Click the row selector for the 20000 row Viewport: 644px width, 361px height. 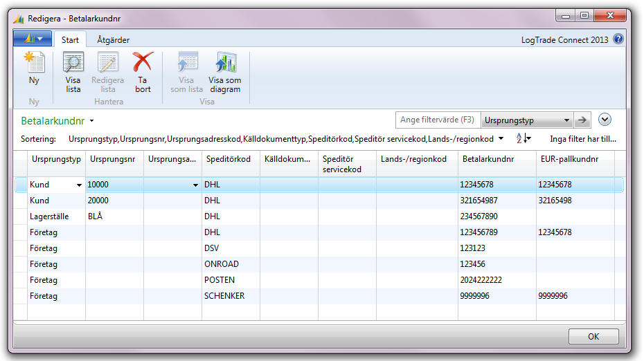point(21,201)
